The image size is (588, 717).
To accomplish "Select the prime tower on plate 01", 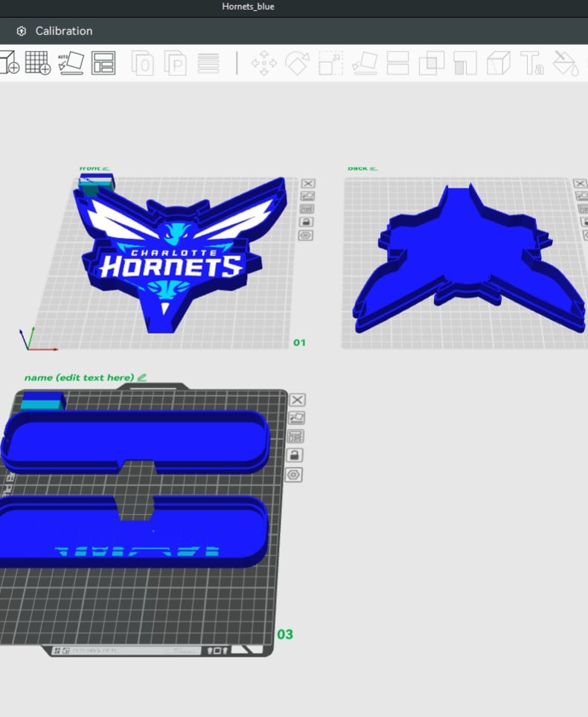I will click(97, 186).
